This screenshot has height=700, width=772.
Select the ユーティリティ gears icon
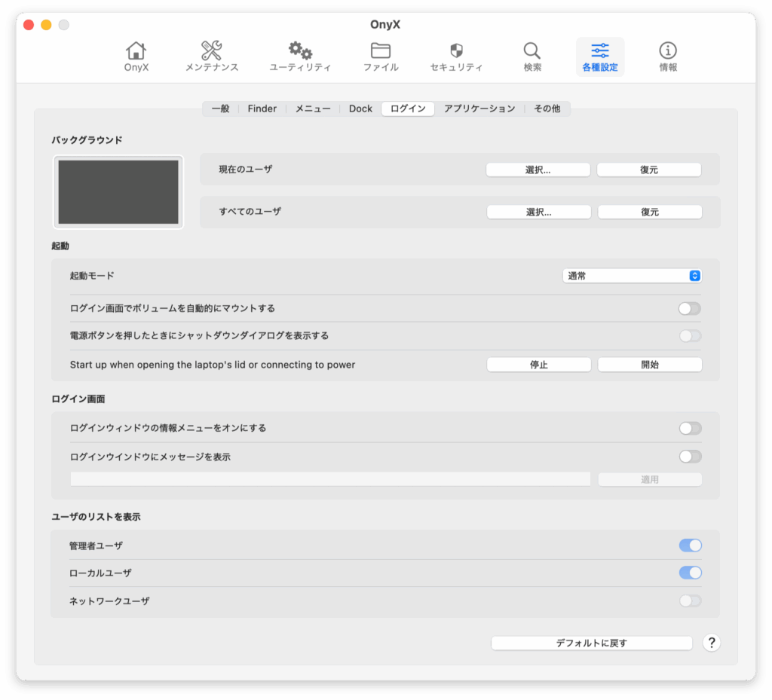[x=300, y=51]
